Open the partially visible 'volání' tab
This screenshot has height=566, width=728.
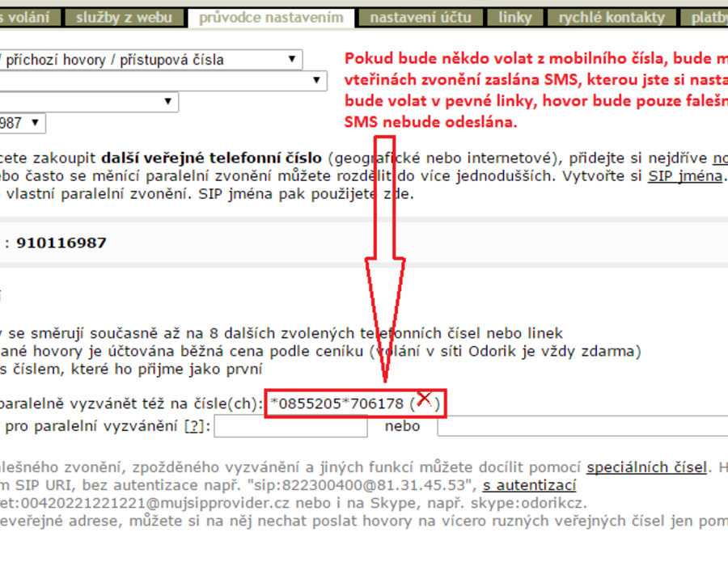tap(29, 18)
